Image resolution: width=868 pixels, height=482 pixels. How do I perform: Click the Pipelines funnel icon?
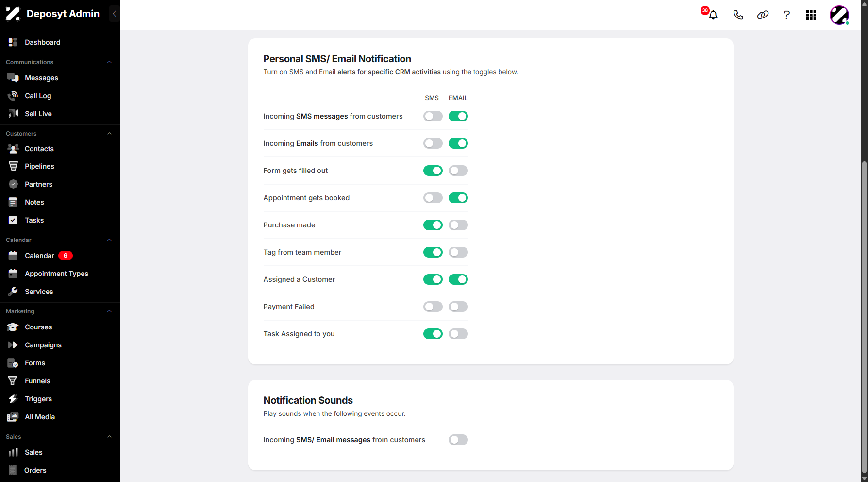click(x=13, y=166)
